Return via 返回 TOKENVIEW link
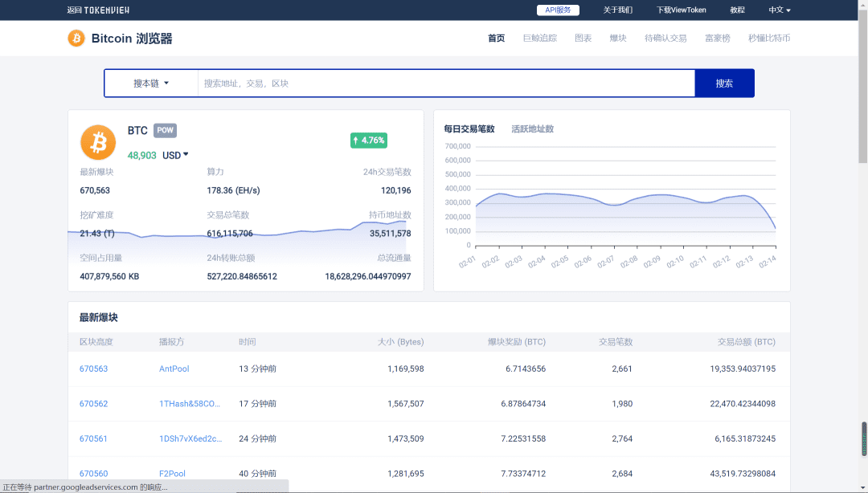The width and height of the screenshot is (868, 493). [x=98, y=10]
